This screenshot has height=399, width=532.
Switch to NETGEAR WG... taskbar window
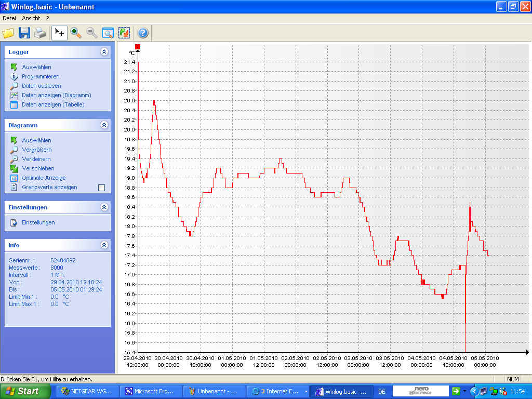coord(87,392)
